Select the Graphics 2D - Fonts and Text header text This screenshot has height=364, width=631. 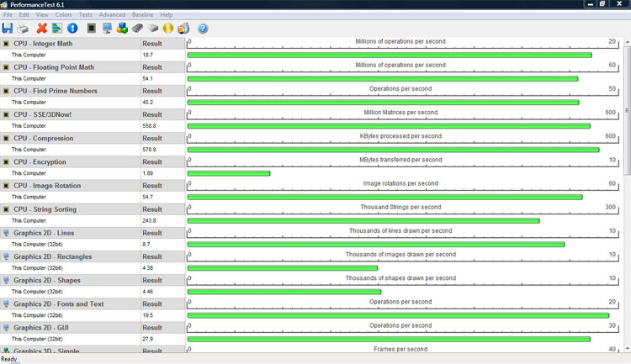point(59,304)
